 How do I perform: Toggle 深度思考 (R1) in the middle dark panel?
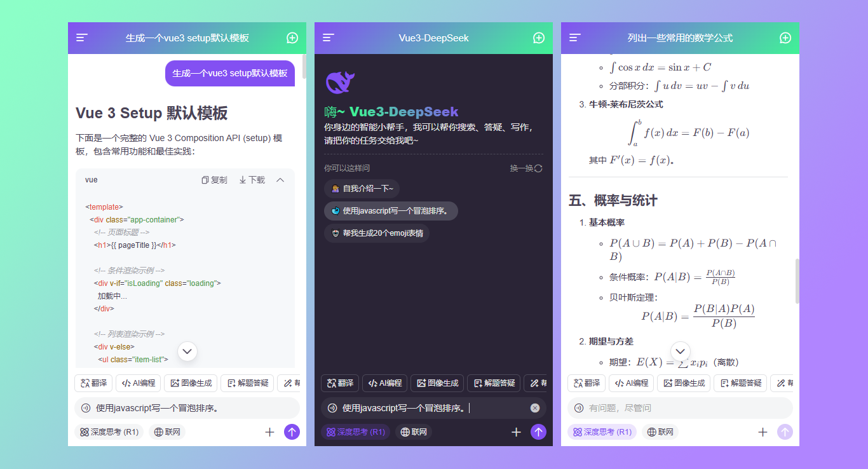pyautogui.click(x=355, y=432)
